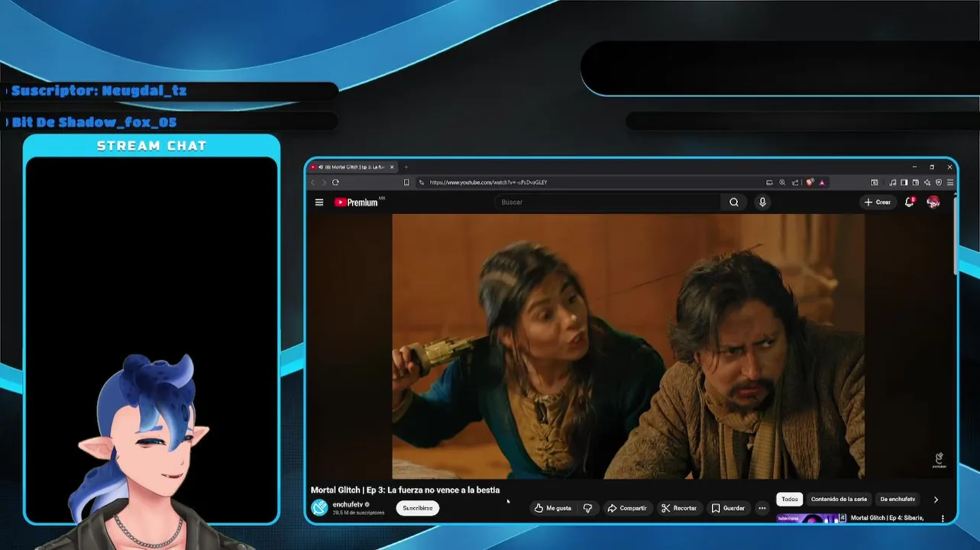Select the De enchufetv chip
The image size is (980, 550).
pyautogui.click(x=898, y=499)
